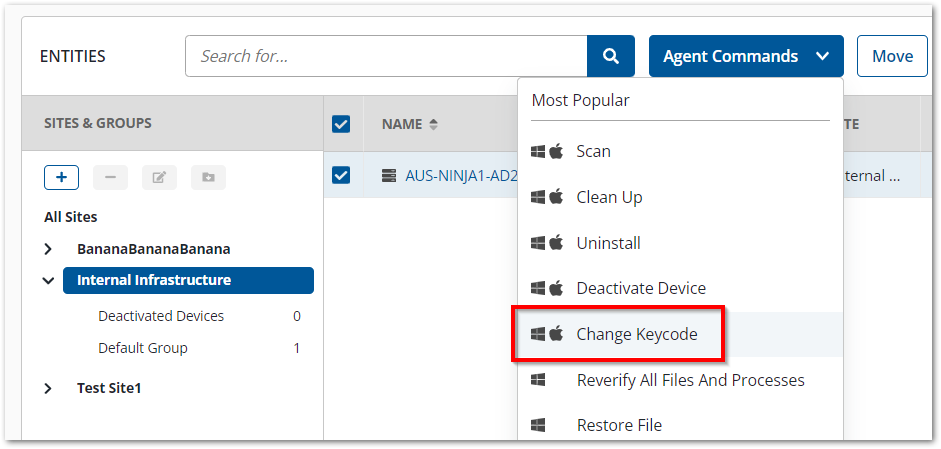
Task: Click the Windows icon next to Restore File
Action: coord(538,425)
